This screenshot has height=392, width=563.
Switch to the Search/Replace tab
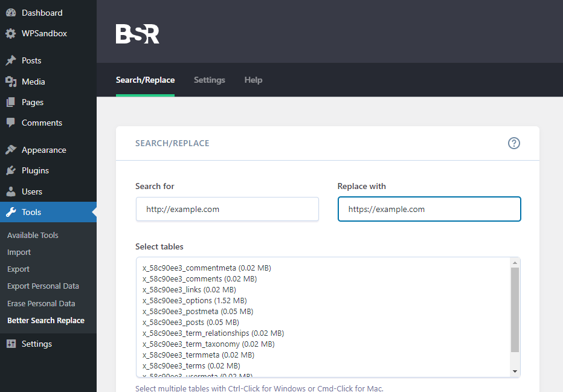coord(145,80)
